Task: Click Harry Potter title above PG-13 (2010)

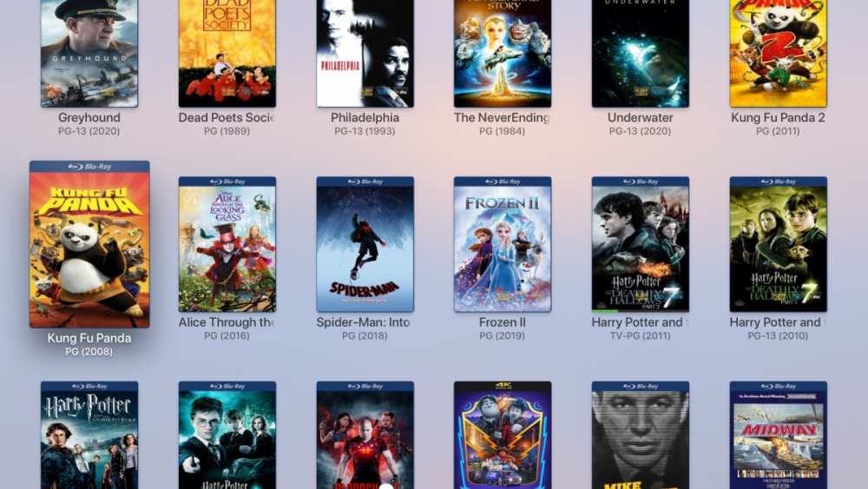Action: (778, 321)
